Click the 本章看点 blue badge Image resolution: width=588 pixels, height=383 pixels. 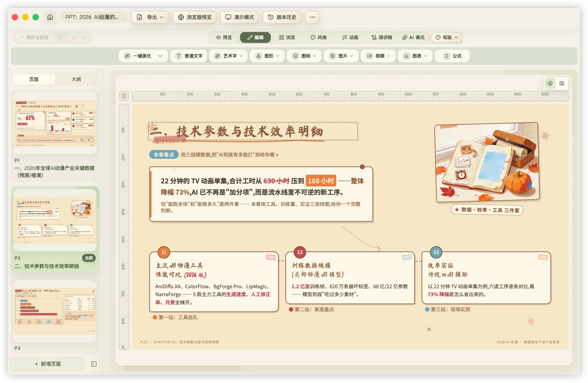pyautogui.click(x=164, y=155)
